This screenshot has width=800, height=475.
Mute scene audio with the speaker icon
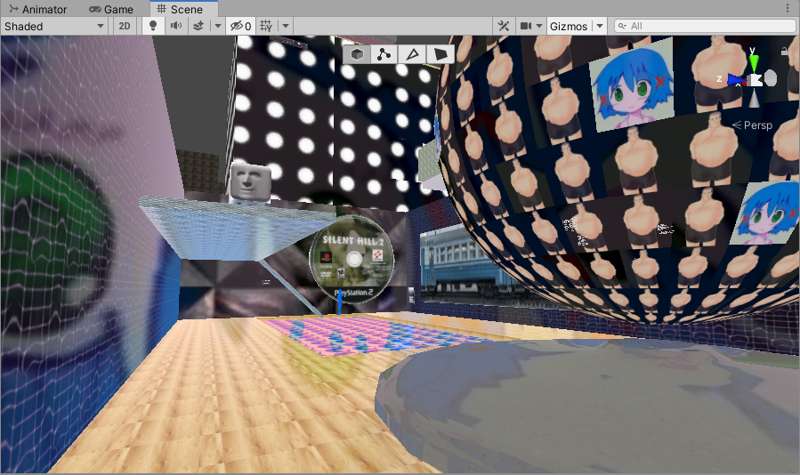pyautogui.click(x=176, y=26)
